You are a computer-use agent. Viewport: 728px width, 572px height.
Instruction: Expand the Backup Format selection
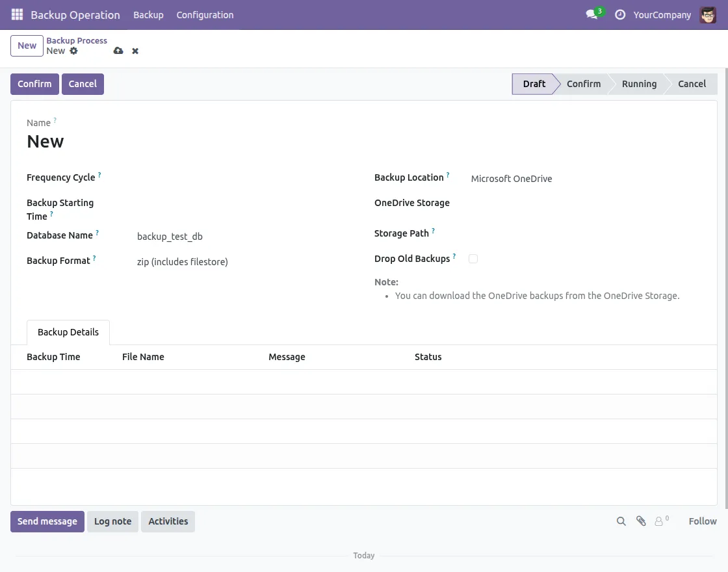tap(240, 262)
